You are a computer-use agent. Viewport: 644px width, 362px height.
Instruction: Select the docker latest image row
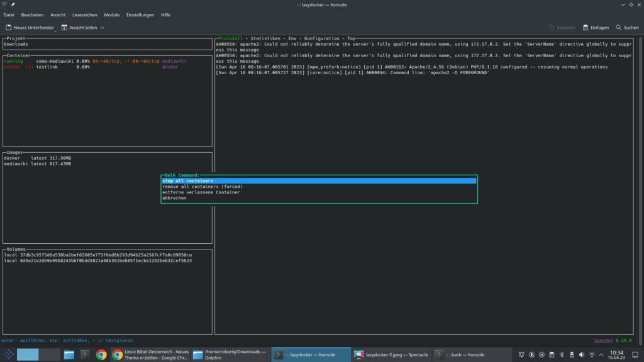[108, 158]
